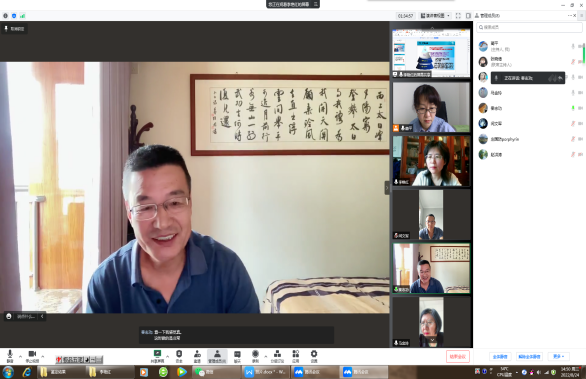Select the green-highlighted active speaker thumbnail
586x379 pixels.
(431, 268)
